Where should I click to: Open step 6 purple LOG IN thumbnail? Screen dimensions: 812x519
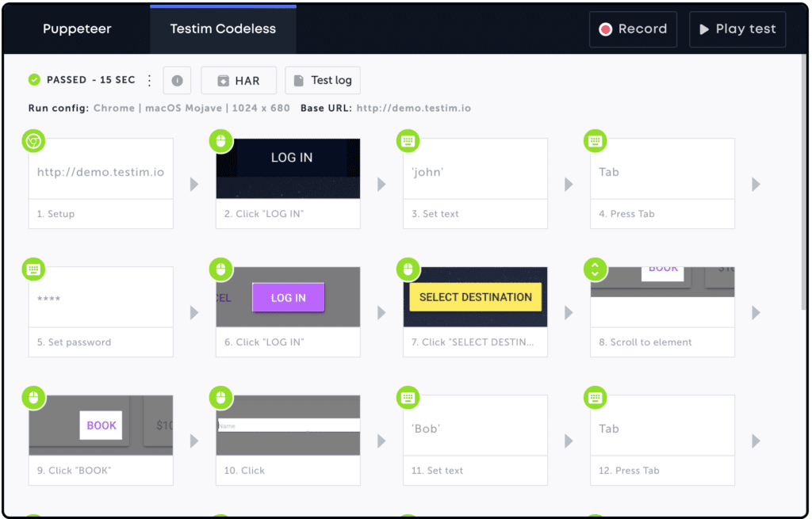click(288, 297)
